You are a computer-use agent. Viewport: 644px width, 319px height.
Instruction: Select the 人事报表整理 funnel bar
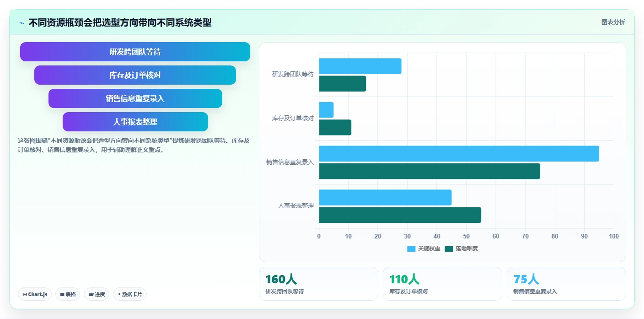(135, 122)
